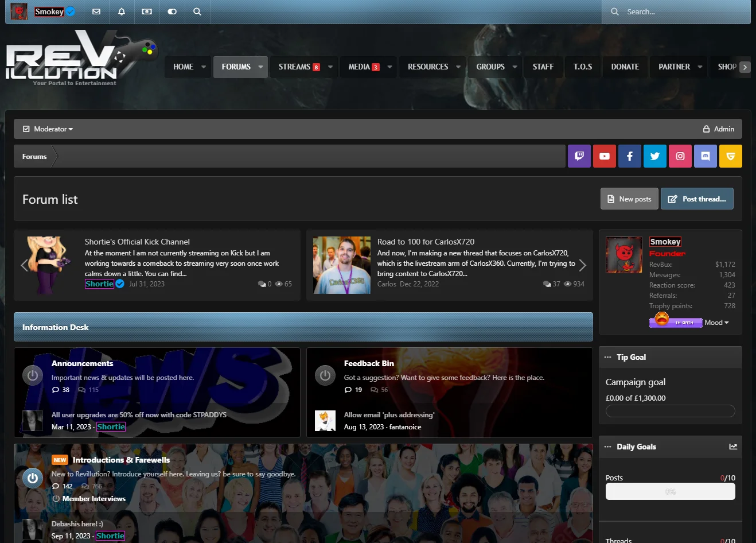Click the IN PAIN mood badge
This screenshot has width=756, height=543.
[676, 321]
